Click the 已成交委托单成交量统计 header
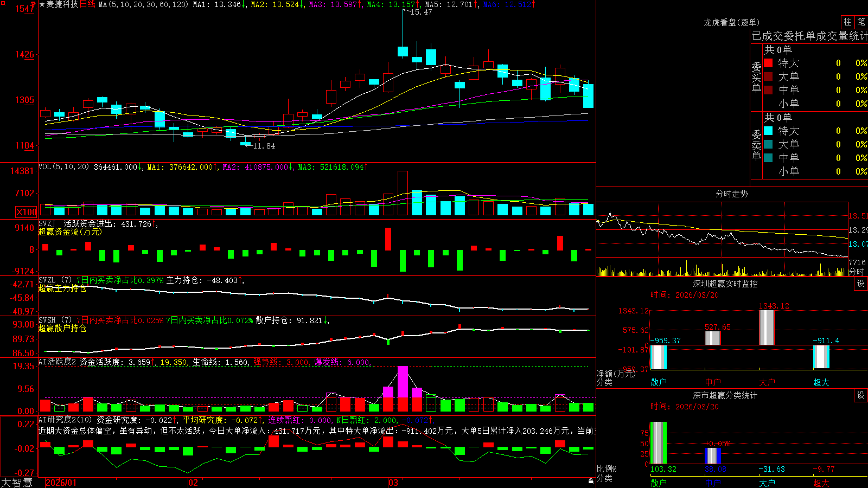 [809, 36]
